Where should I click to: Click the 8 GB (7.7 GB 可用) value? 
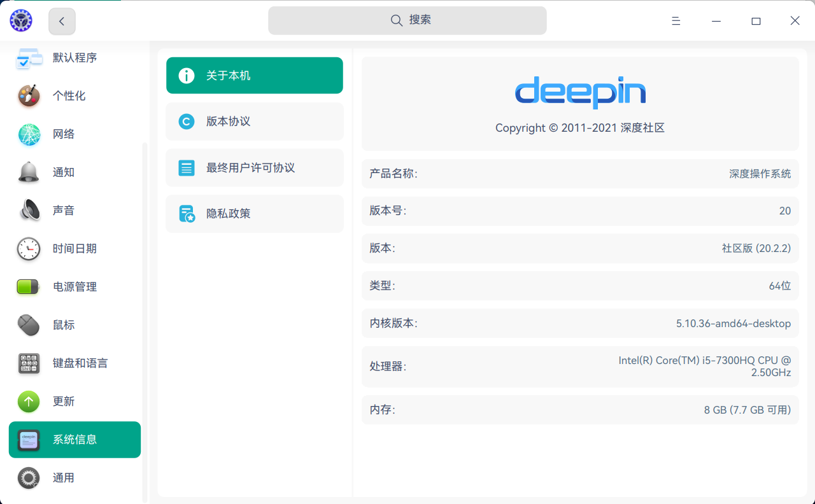[748, 410]
